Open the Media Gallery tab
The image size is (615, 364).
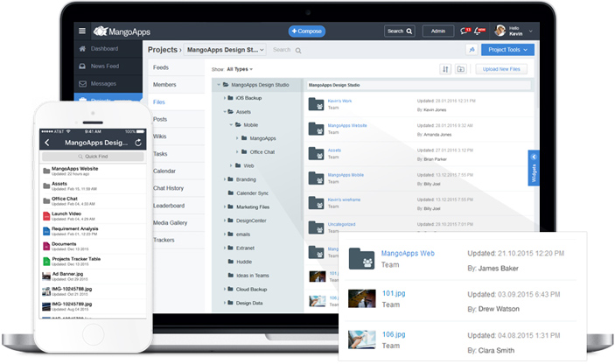tap(171, 223)
